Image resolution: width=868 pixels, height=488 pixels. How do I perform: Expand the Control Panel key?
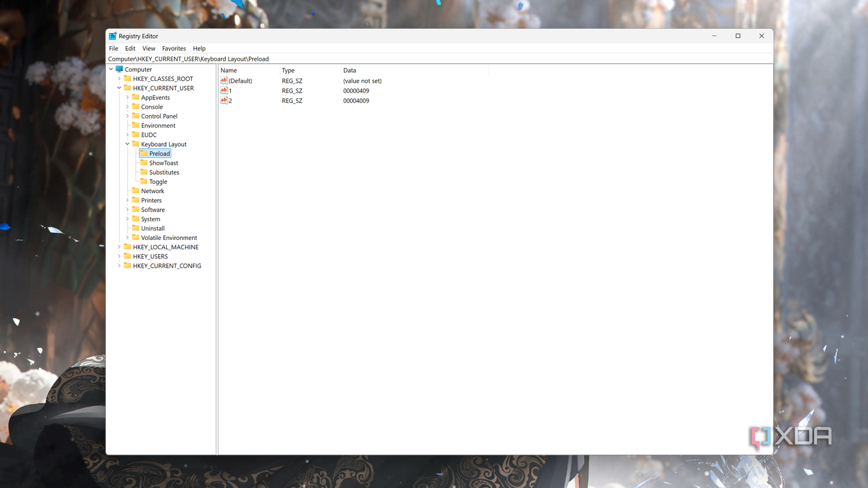[x=127, y=116]
